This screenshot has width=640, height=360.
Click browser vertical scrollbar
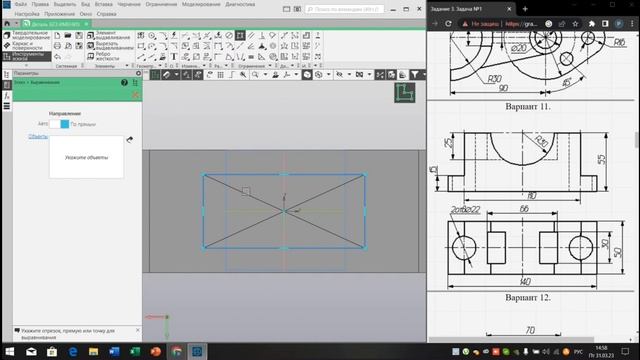click(x=637, y=140)
